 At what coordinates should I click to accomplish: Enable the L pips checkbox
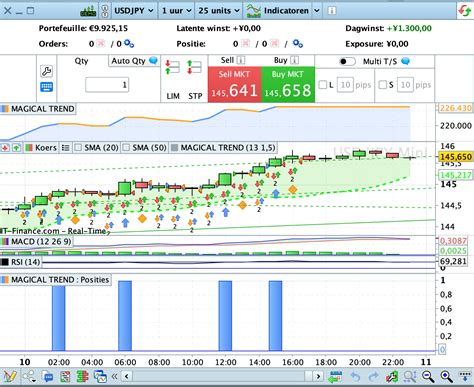coord(323,85)
